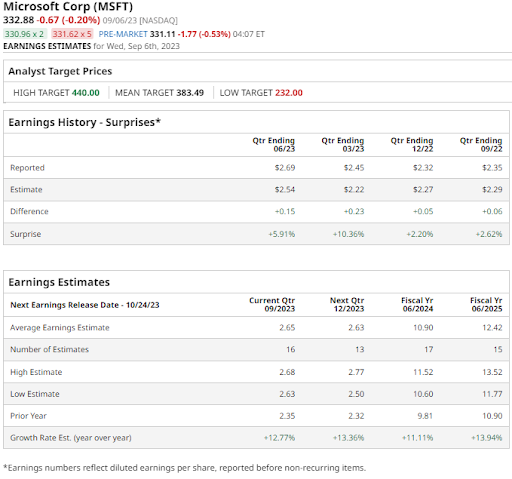Click the EARNINGS ESTIMATES heading

[x=47, y=46]
